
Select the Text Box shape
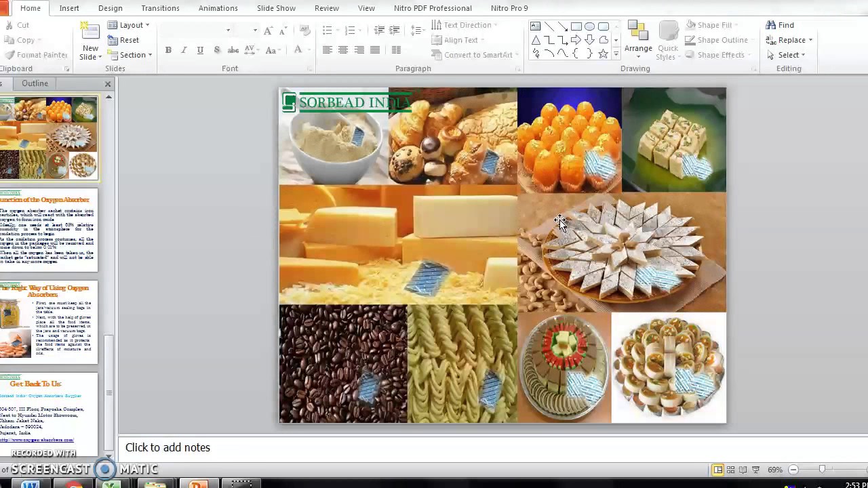click(536, 26)
